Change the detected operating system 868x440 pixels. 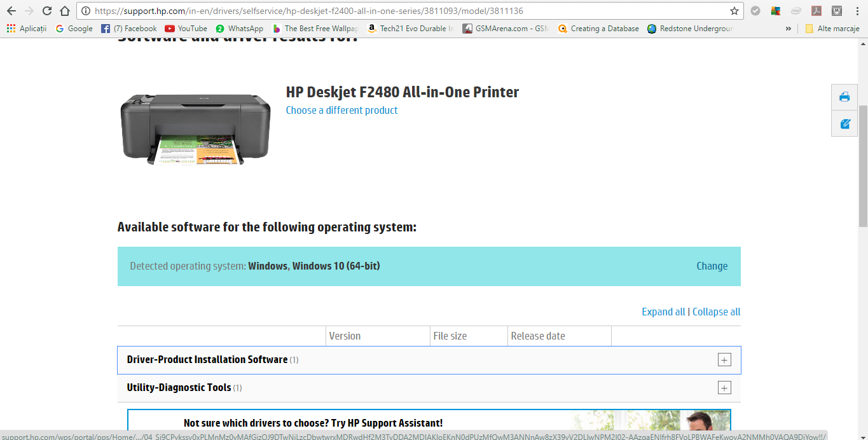[712, 266]
